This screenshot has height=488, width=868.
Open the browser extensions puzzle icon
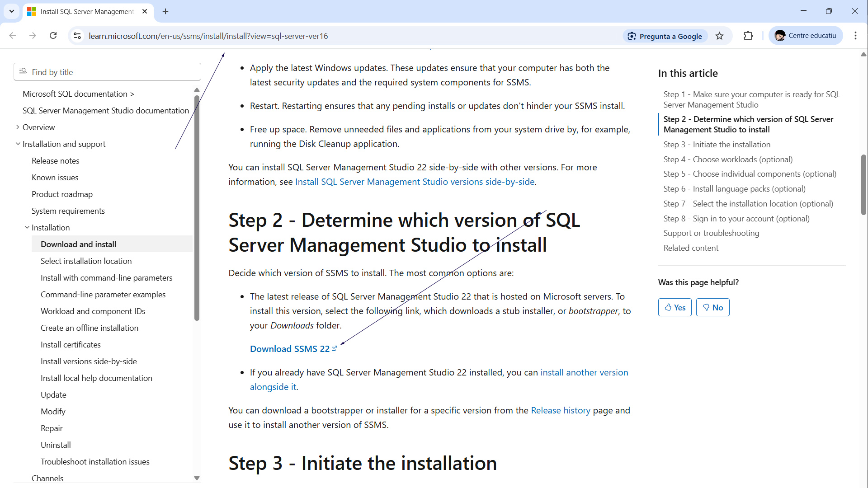pyautogui.click(x=748, y=36)
